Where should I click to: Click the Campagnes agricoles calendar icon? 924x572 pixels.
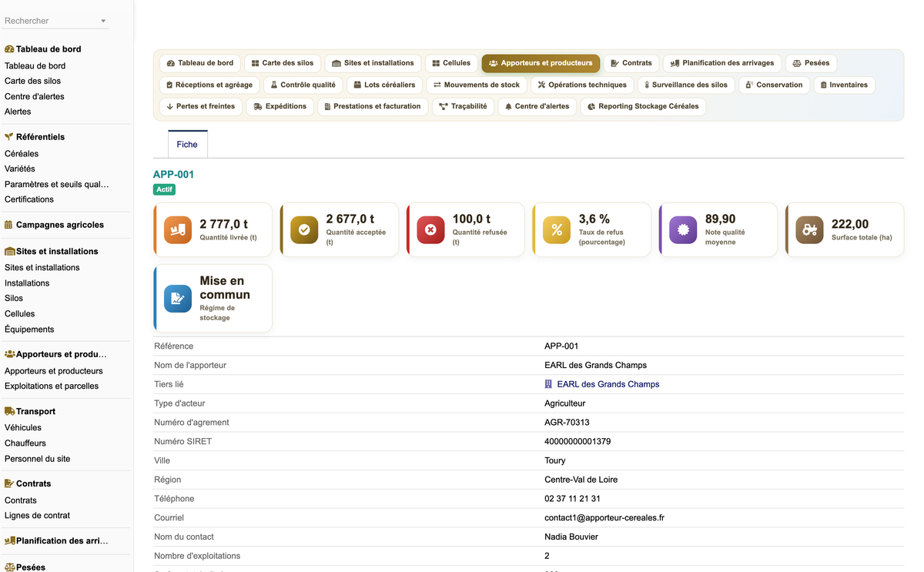tap(8, 225)
